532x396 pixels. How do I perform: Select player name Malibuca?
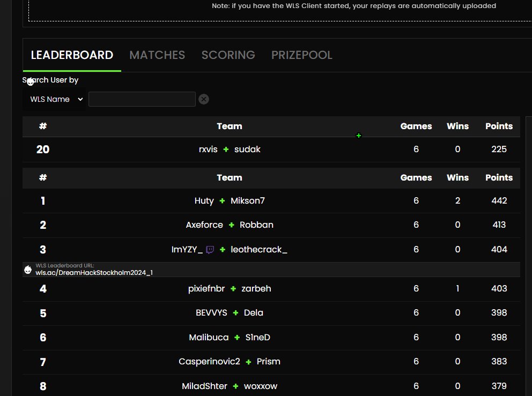[209, 338]
